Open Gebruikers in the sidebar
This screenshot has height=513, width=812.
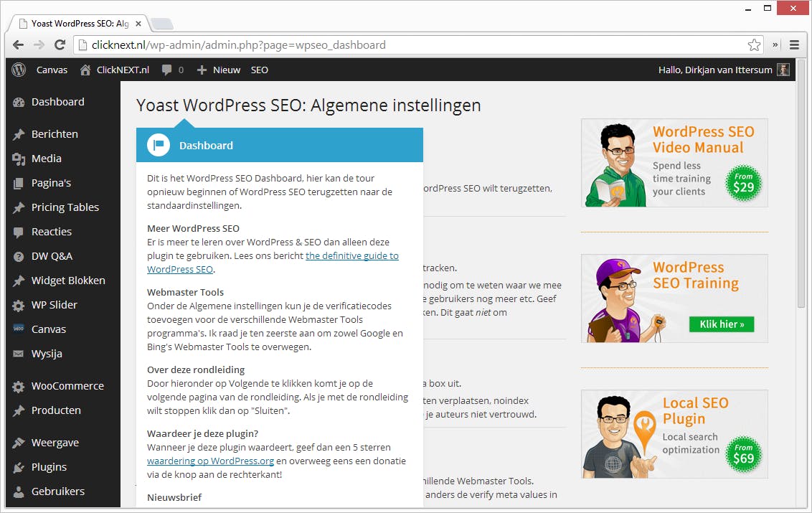(x=58, y=491)
